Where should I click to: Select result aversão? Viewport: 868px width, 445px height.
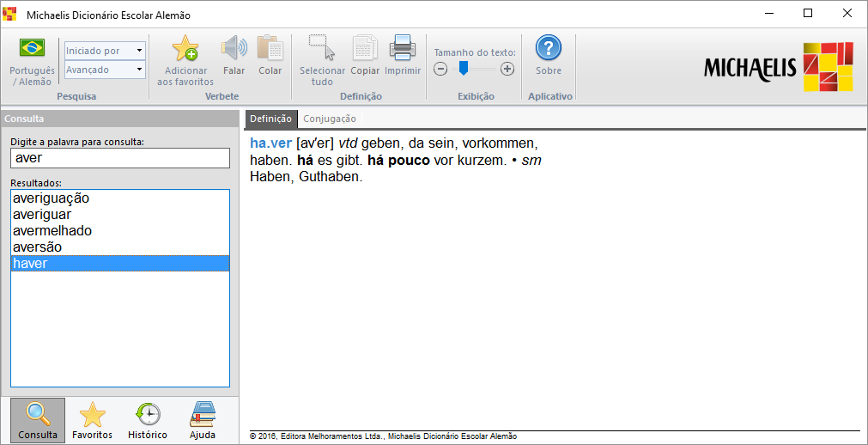[120, 247]
